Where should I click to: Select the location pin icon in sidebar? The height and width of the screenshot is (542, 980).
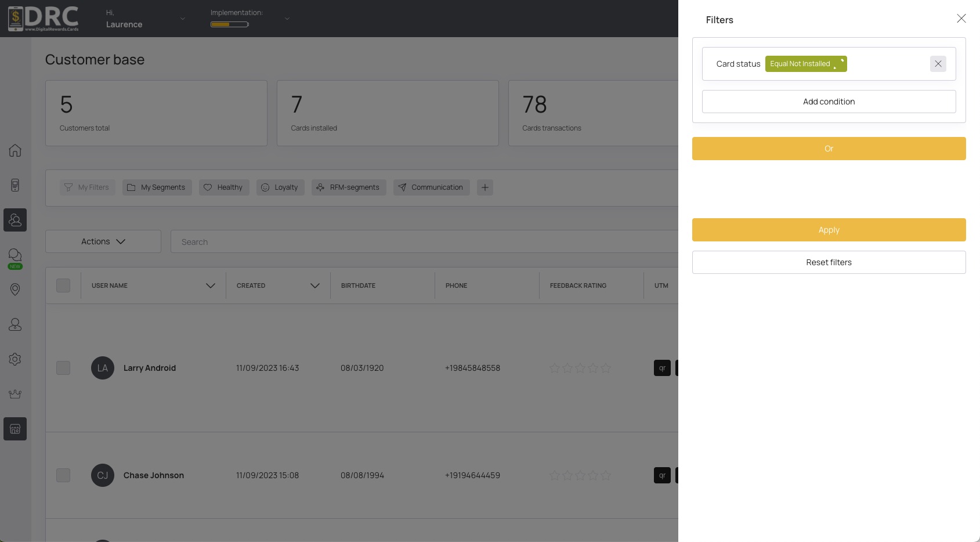tap(15, 290)
